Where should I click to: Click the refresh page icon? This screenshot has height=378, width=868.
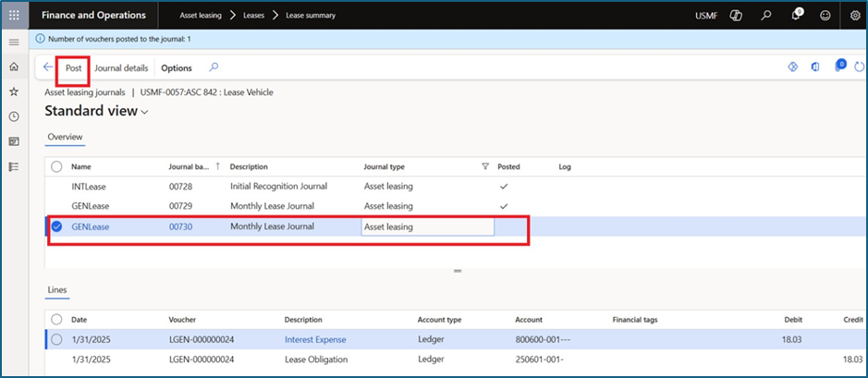[x=861, y=67]
